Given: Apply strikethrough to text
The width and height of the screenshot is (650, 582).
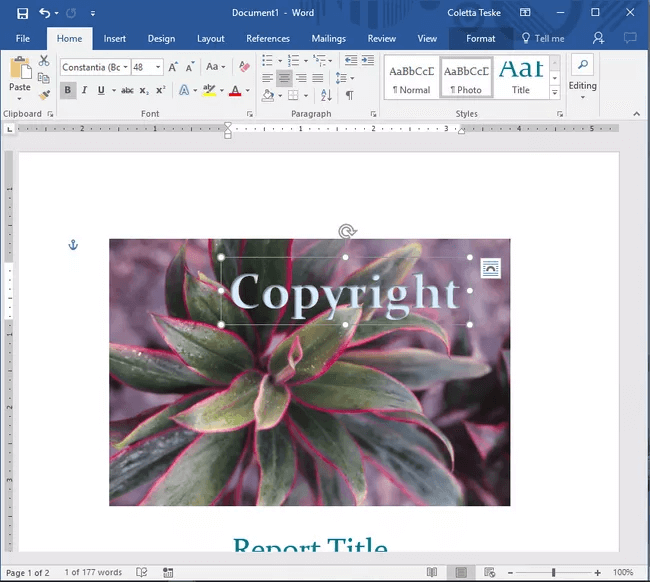Looking at the screenshot, I should pyautogui.click(x=127, y=90).
